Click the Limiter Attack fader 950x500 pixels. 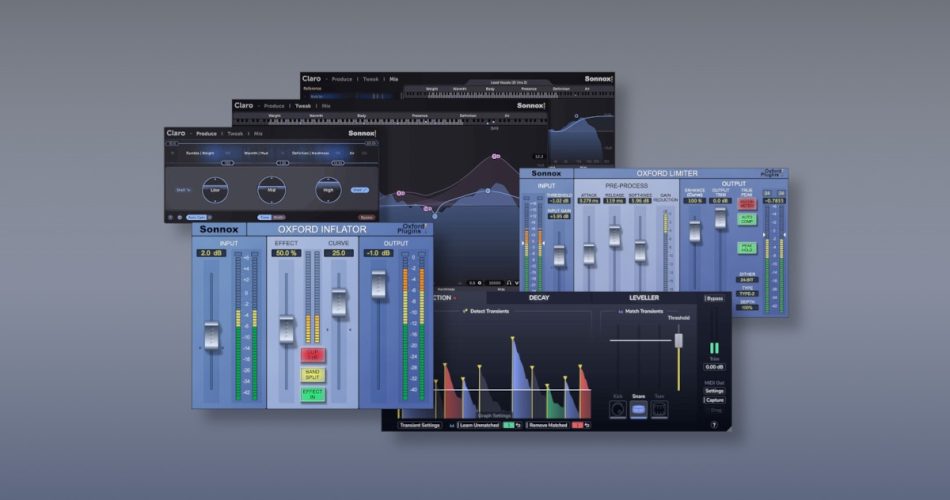point(589,255)
